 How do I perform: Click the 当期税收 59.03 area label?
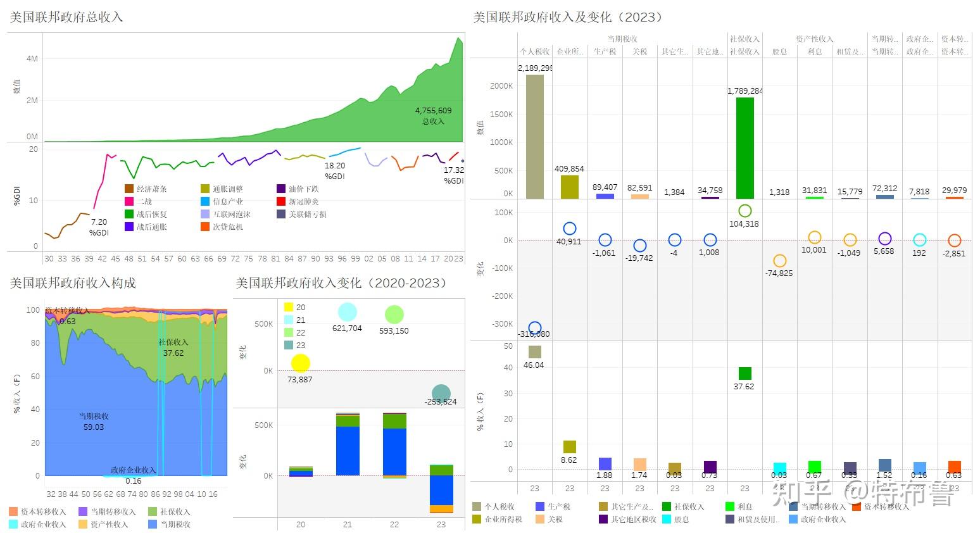pyautogui.click(x=94, y=422)
